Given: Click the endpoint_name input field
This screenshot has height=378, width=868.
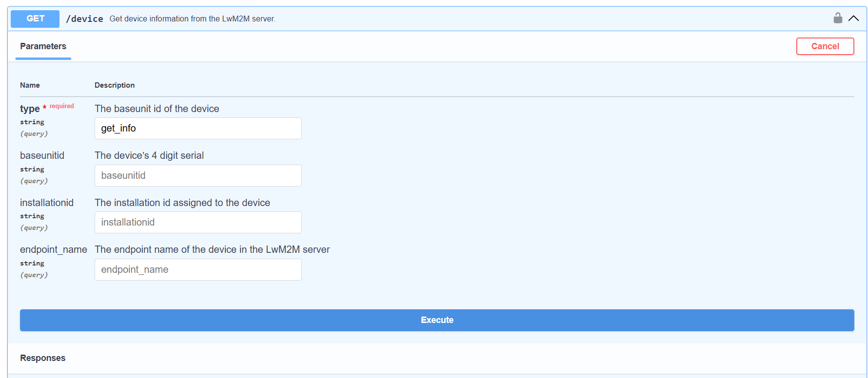Looking at the screenshot, I should point(198,269).
